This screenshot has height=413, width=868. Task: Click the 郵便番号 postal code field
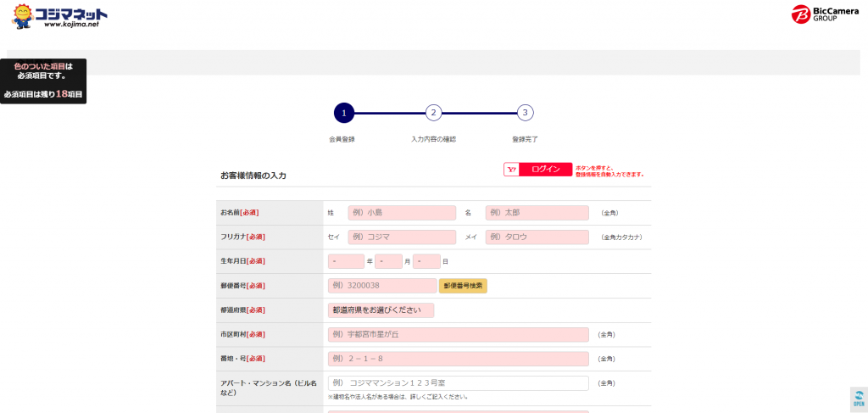coord(381,286)
